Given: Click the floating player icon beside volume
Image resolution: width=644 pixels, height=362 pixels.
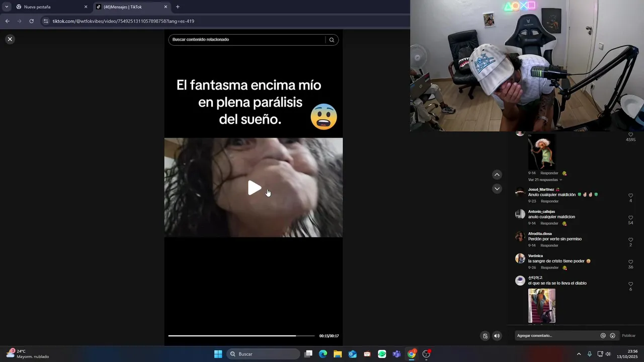Looking at the screenshot, I should pos(485,336).
